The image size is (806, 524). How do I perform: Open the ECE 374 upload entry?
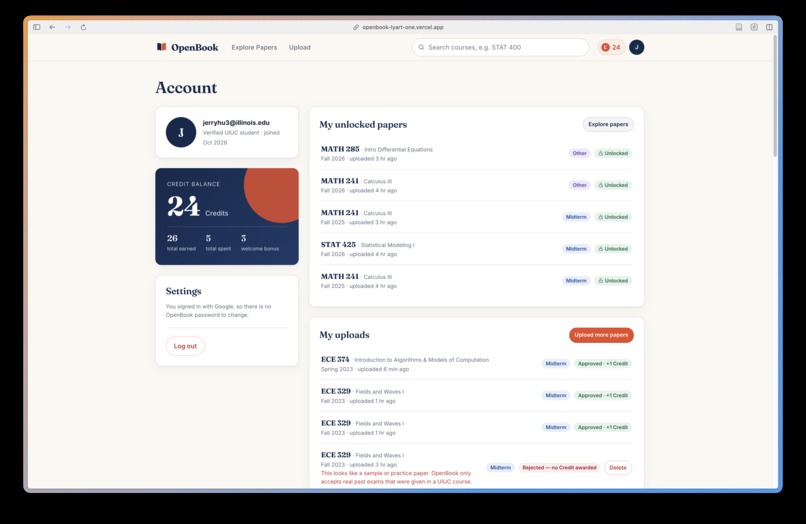pyautogui.click(x=476, y=364)
